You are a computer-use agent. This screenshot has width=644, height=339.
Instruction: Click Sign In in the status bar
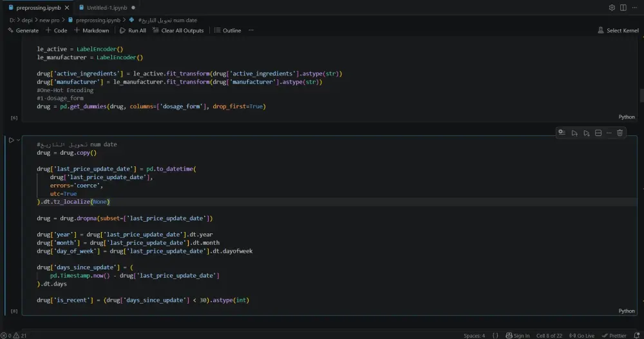tap(518, 336)
